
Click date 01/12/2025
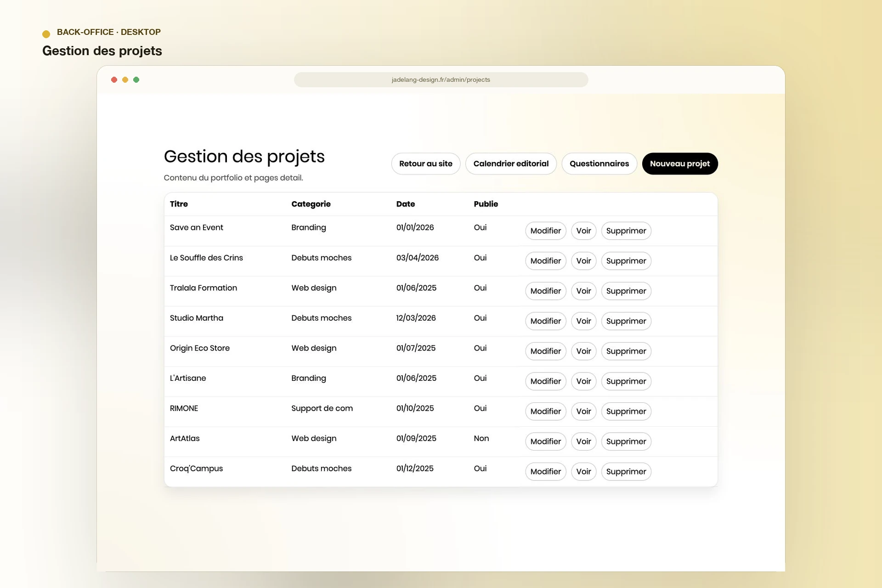pyautogui.click(x=415, y=469)
